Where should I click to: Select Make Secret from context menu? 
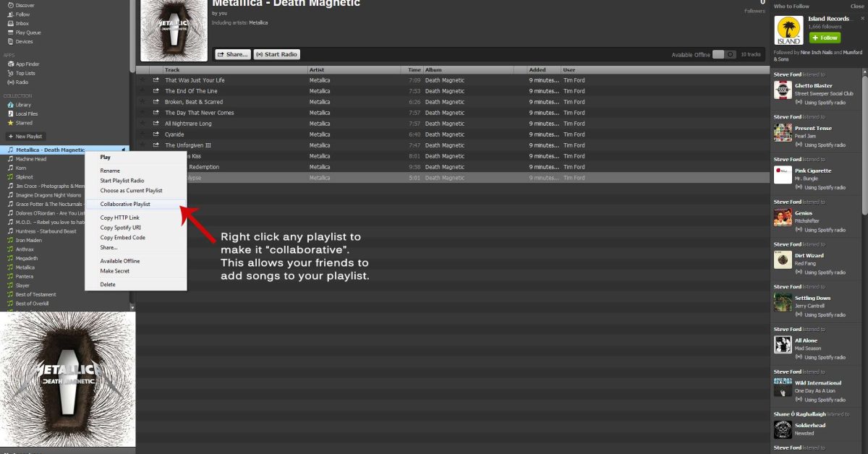tap(115, 271)
